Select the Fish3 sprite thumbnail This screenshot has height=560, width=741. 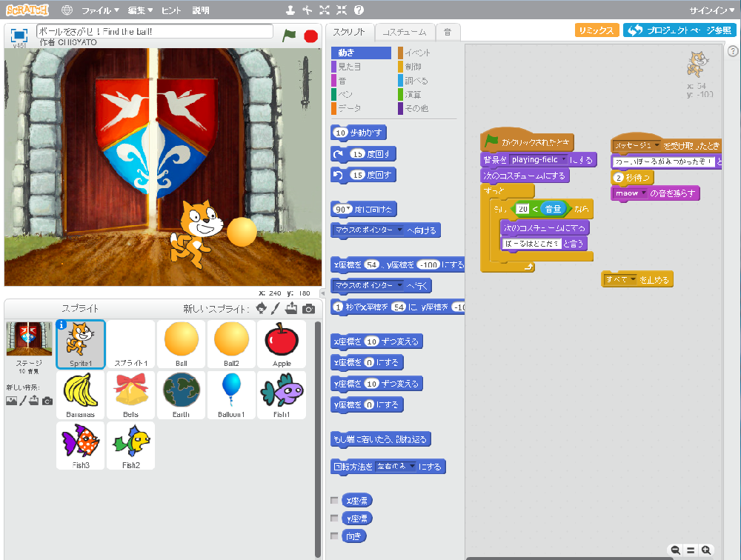coord(80,445)
